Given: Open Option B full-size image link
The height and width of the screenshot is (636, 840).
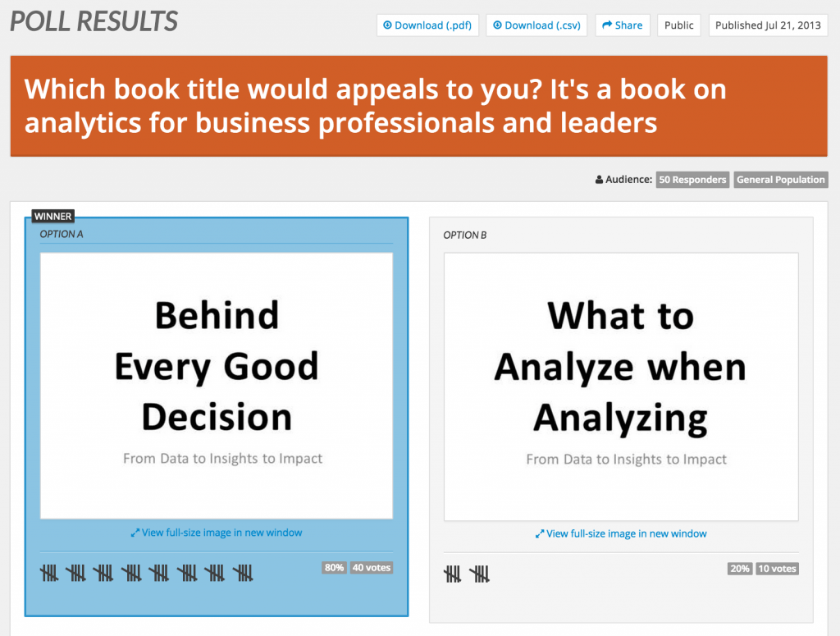Looking at the screenshot, I should point(626,533).
